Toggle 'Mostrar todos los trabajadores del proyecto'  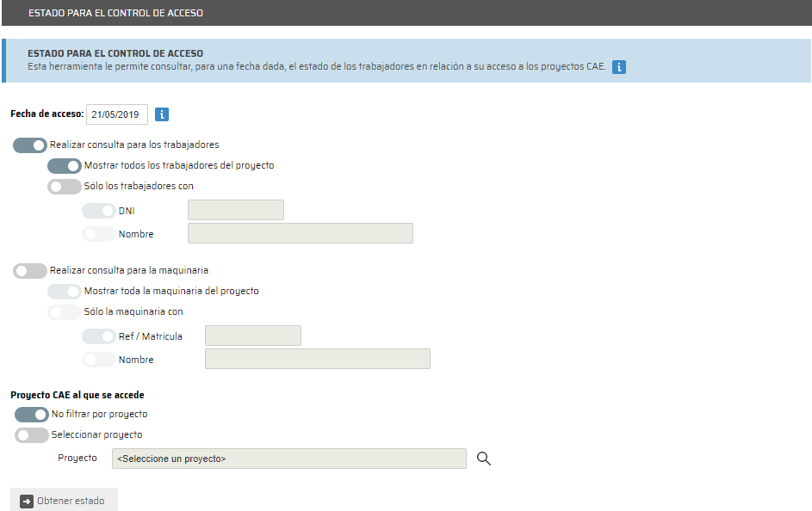click(65, 165)
